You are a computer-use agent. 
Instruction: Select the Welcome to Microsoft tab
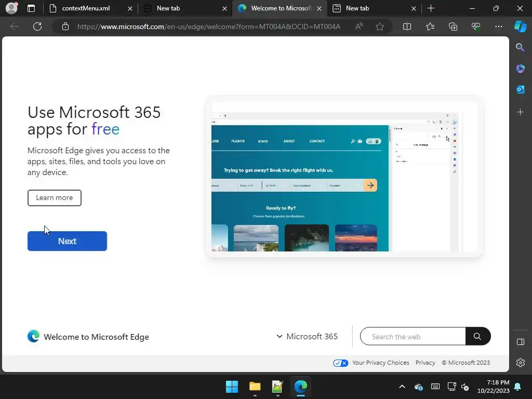(x=280, y=8)
